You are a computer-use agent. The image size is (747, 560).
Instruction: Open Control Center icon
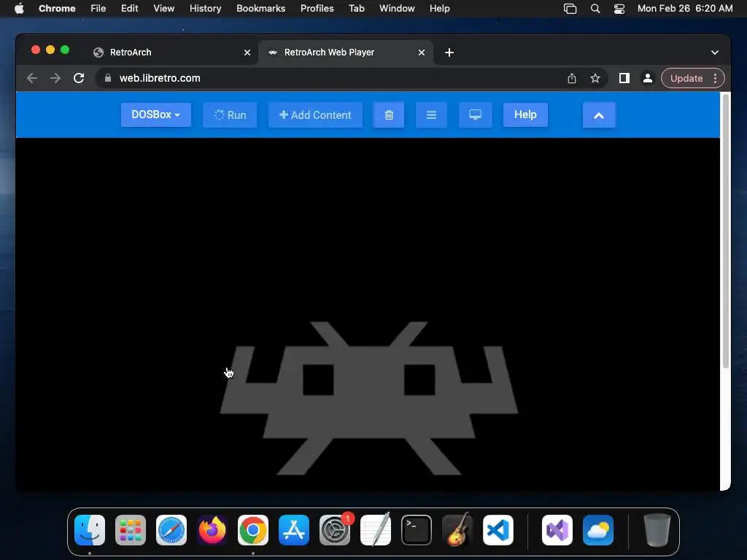click(619, 9)
